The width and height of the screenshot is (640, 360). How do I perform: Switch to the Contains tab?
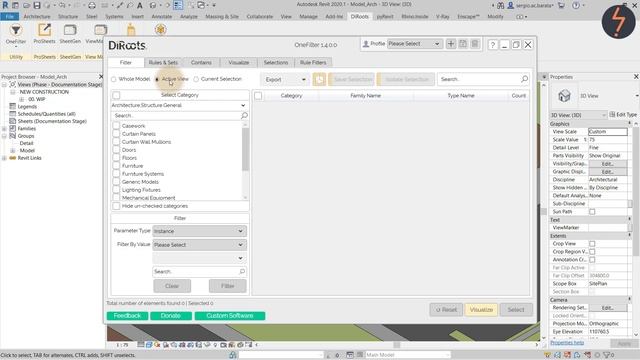click(x=201, y=62)
